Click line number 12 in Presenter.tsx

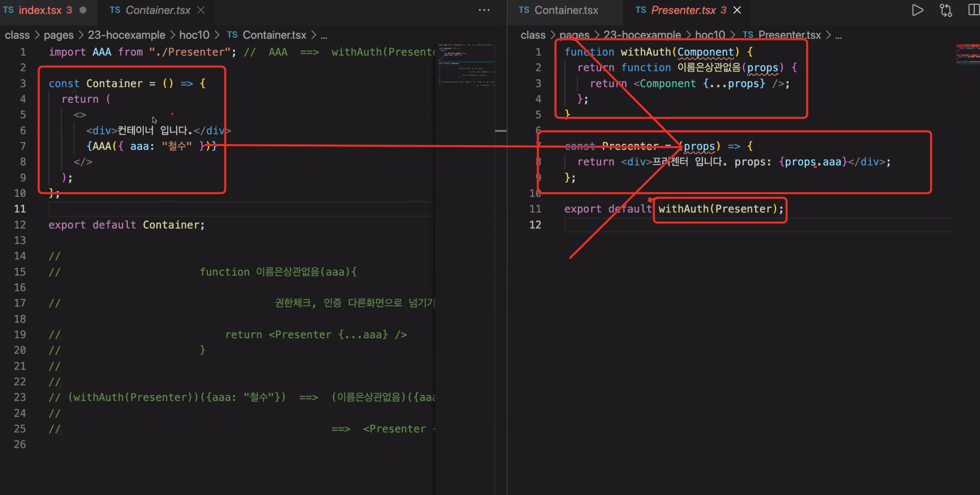[535, 225]
